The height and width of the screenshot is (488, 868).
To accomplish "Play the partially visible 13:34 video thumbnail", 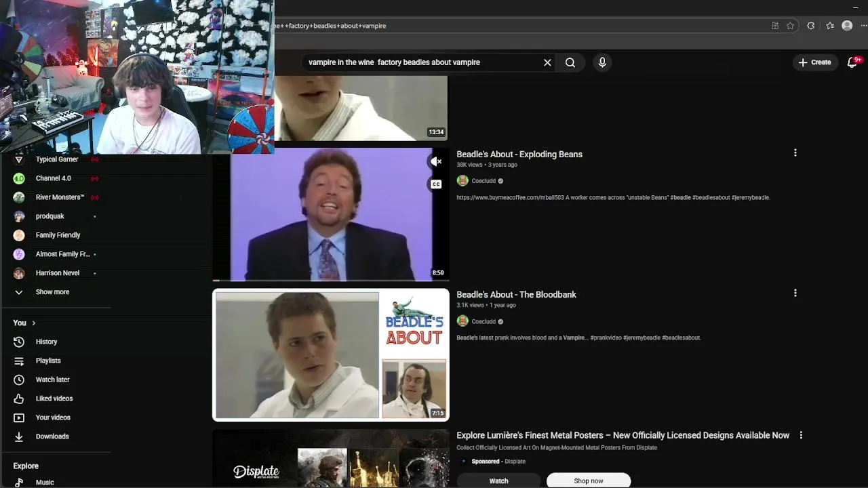I will pos(361,108).
